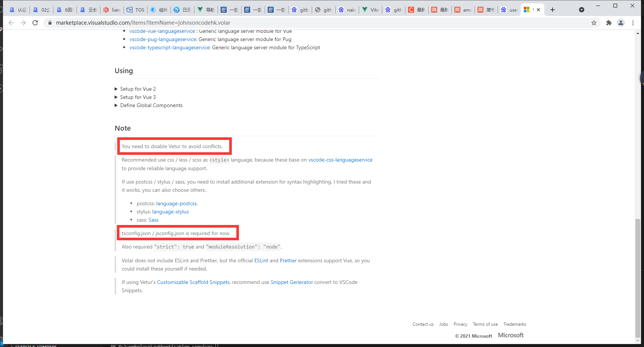This screenshot has height=347, width=644.
Task: Expand the Setup for Vue 2 section
Action: [x=137, y=89]
